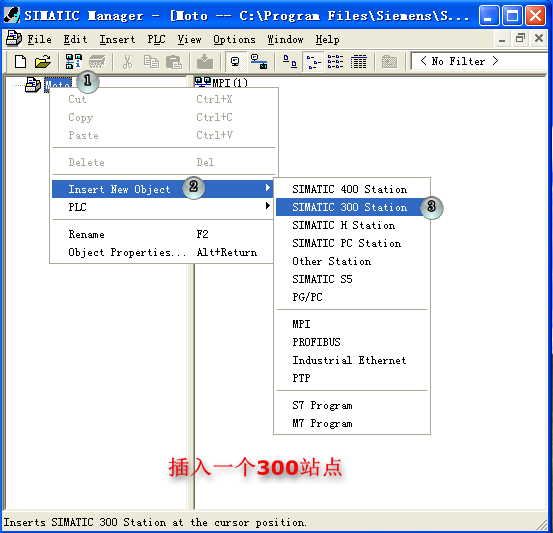Restore down the inner project window

(x=520, y=38)
